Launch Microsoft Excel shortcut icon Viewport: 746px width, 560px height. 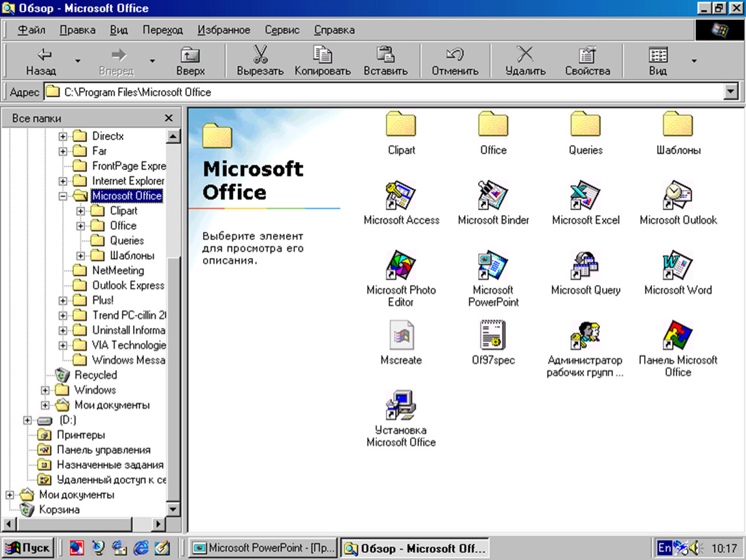tap(585, 195)
